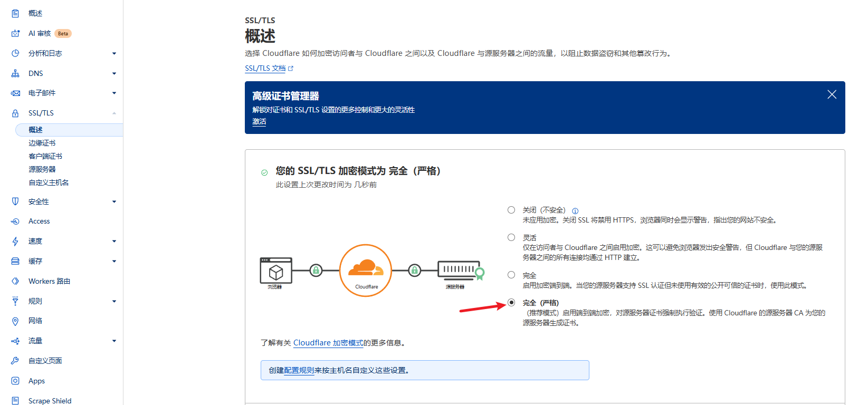Click the Beta badge next to AI 审核
Viewport: 868px width, 405px height.
63,33
